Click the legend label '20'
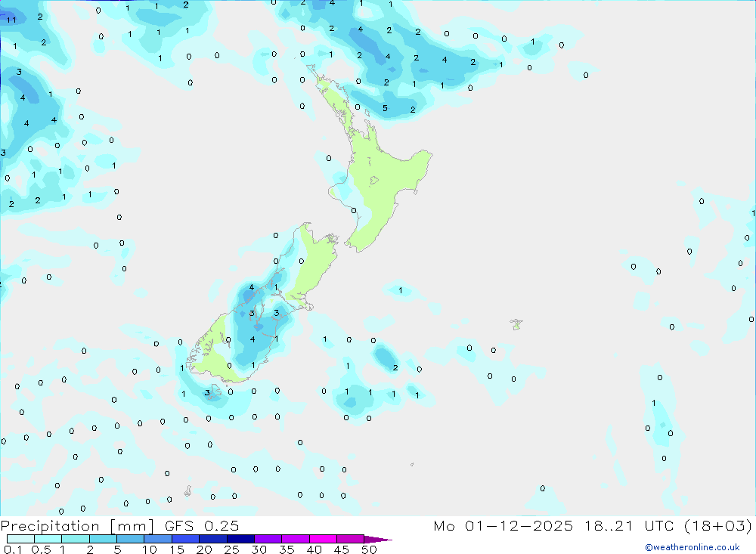The width and height of the screenshot is (756, 554). 204,549
